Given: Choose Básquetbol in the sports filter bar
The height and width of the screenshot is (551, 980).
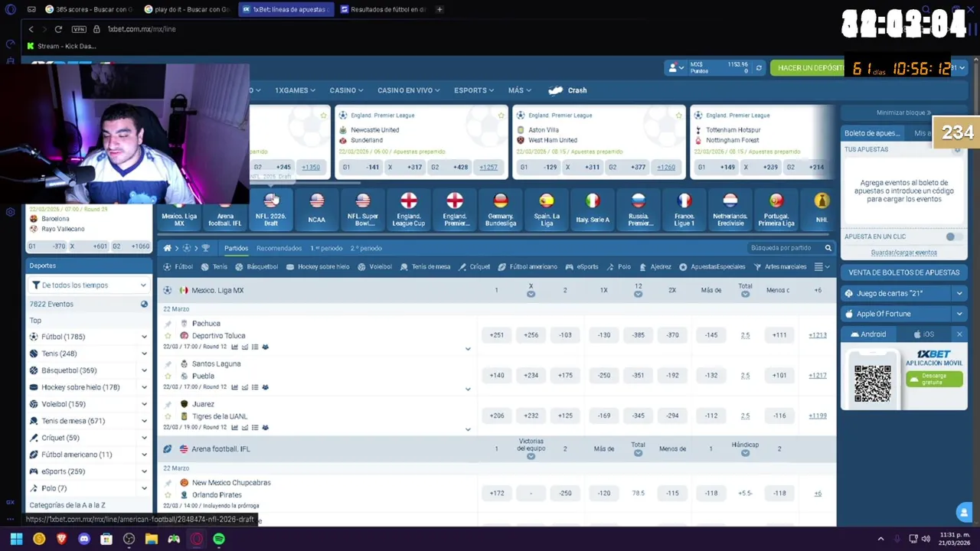Looking at the screenshot, I should [256, 267].
